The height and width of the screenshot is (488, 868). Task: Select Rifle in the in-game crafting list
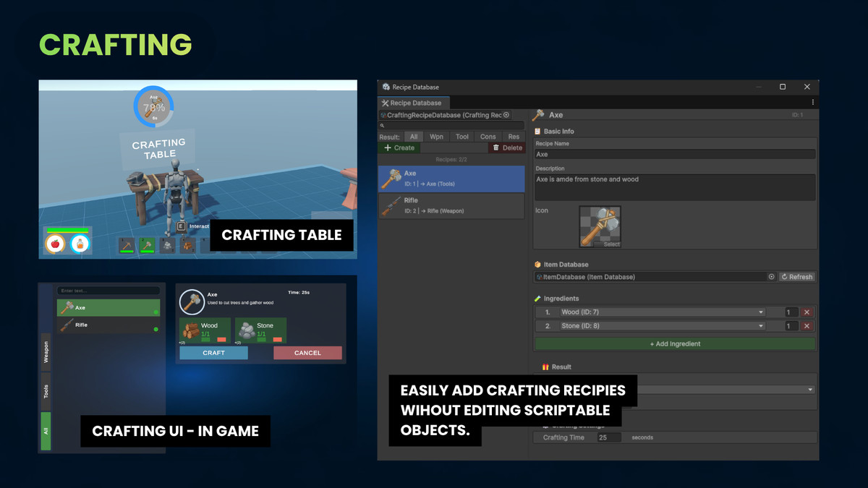109,325
